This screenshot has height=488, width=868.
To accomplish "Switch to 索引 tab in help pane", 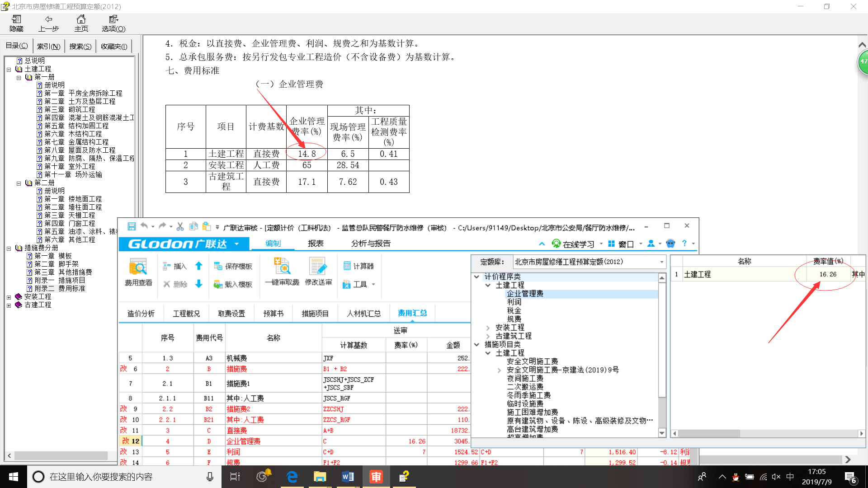I will point(48,46).
